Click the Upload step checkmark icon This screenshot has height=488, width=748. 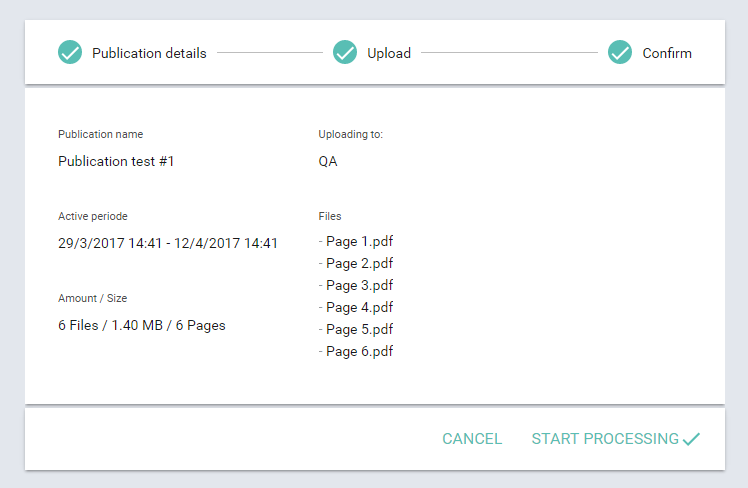click(345, 53)
